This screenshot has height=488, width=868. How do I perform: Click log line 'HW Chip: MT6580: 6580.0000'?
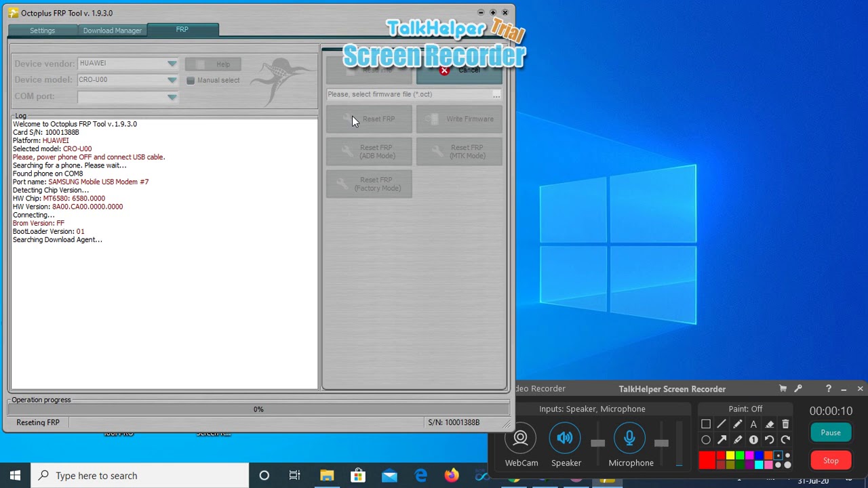[59, 199]
